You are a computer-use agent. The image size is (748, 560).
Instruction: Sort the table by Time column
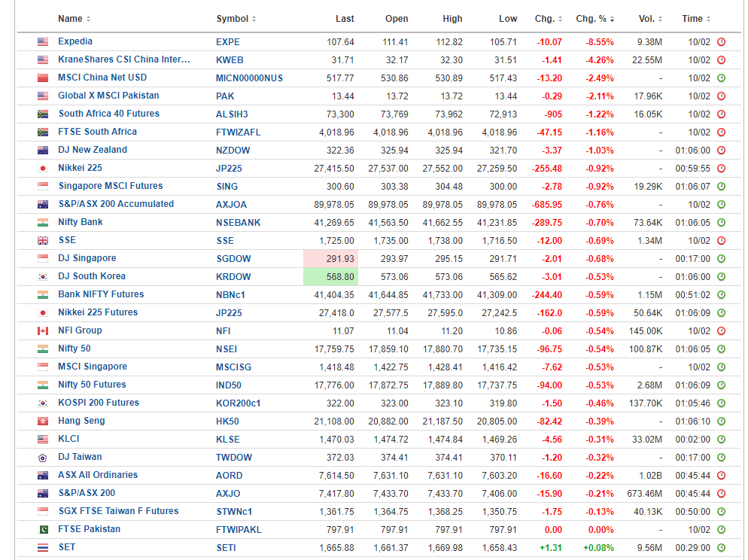pos(696,19)
